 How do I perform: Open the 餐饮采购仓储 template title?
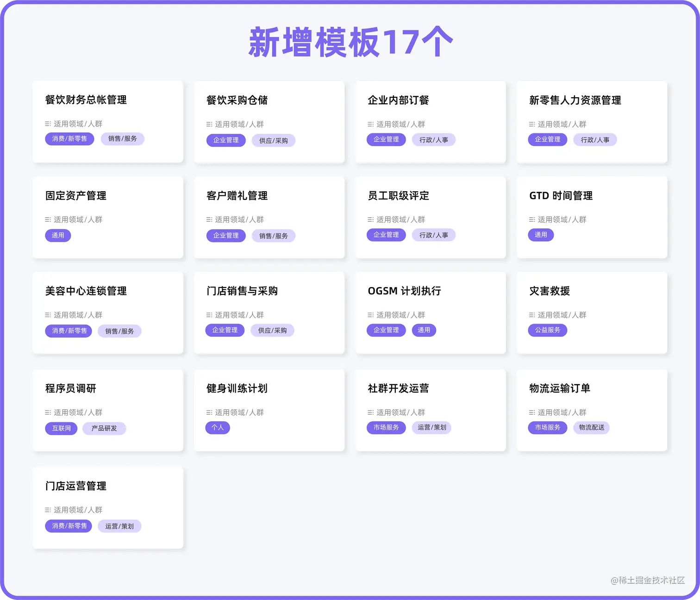click(237, 100)
